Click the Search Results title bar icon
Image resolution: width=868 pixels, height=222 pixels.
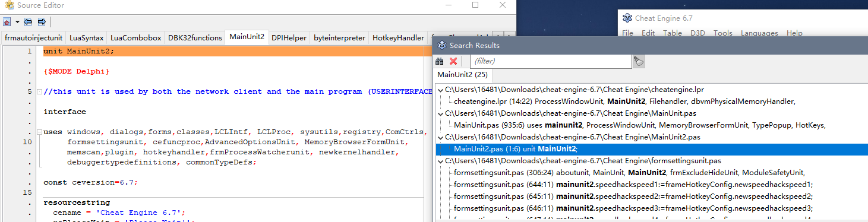pyautogui.click(x=441, y=45)
